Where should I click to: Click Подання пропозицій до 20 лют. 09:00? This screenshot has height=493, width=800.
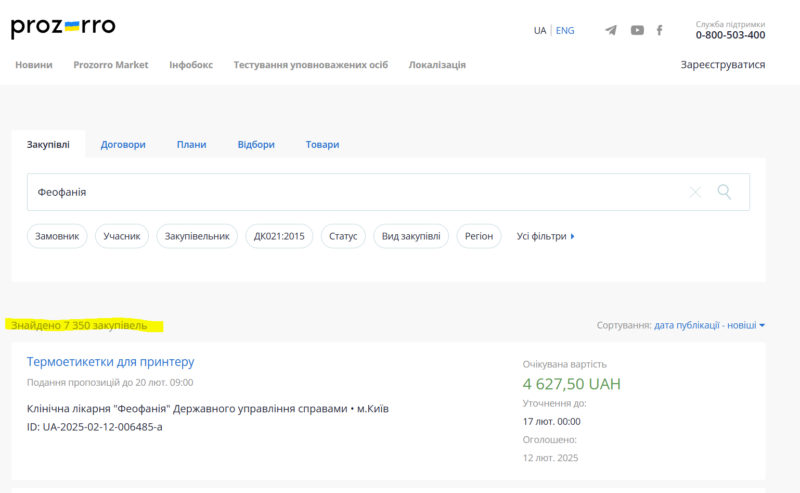pyautogui.click(x=110, y=382)
